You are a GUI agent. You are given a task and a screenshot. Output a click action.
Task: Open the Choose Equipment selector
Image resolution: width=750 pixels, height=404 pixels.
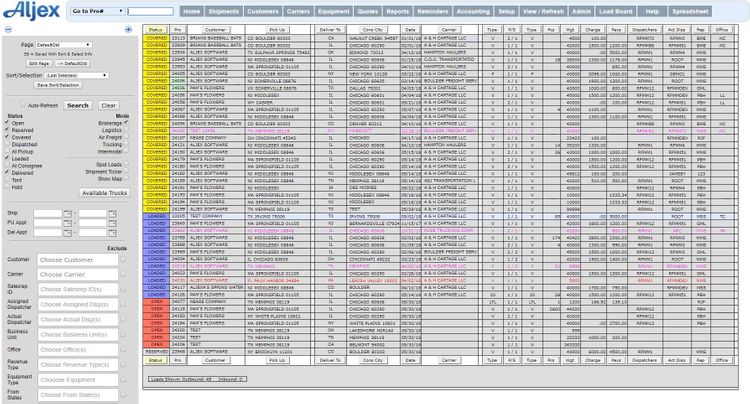click(78, 380)
